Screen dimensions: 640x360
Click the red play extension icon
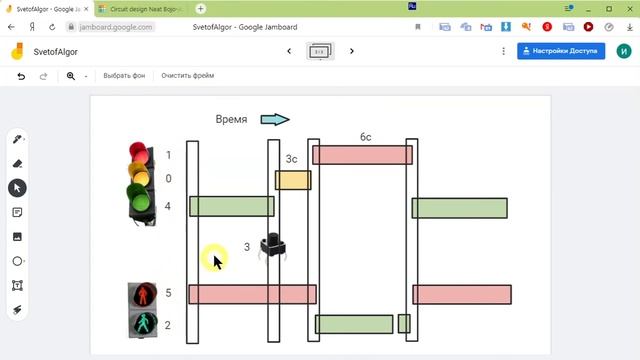(x=588, y=27)
